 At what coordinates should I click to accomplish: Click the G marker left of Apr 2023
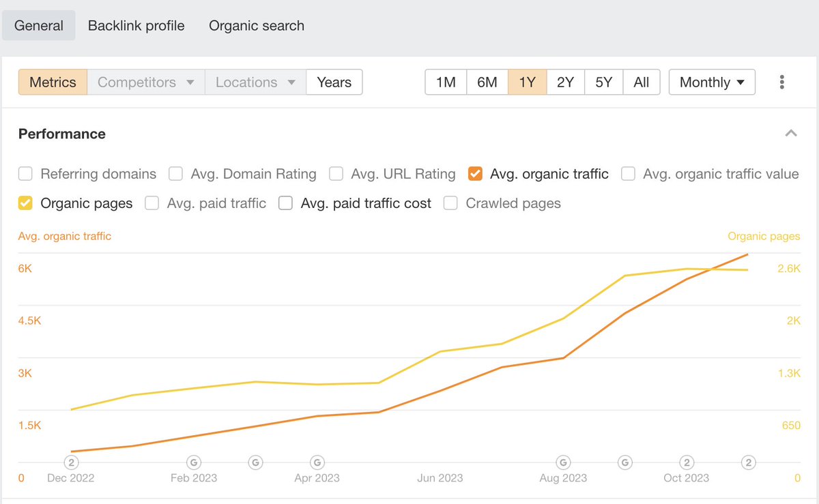[255, 462]
